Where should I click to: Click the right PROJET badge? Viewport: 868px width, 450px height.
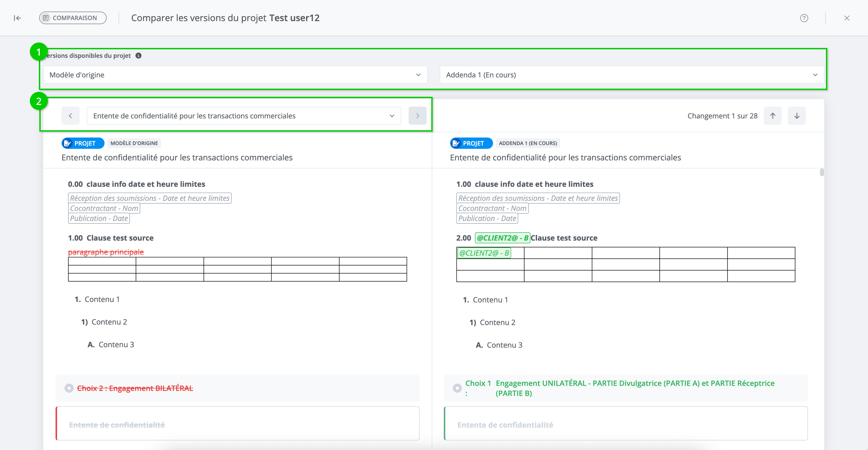point(471,143)
